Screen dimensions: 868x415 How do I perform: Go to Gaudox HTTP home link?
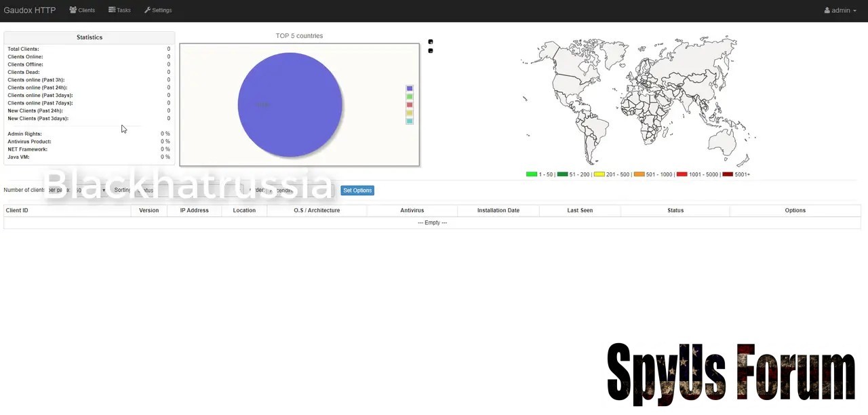pyautogui.click(x=30, y=10)
